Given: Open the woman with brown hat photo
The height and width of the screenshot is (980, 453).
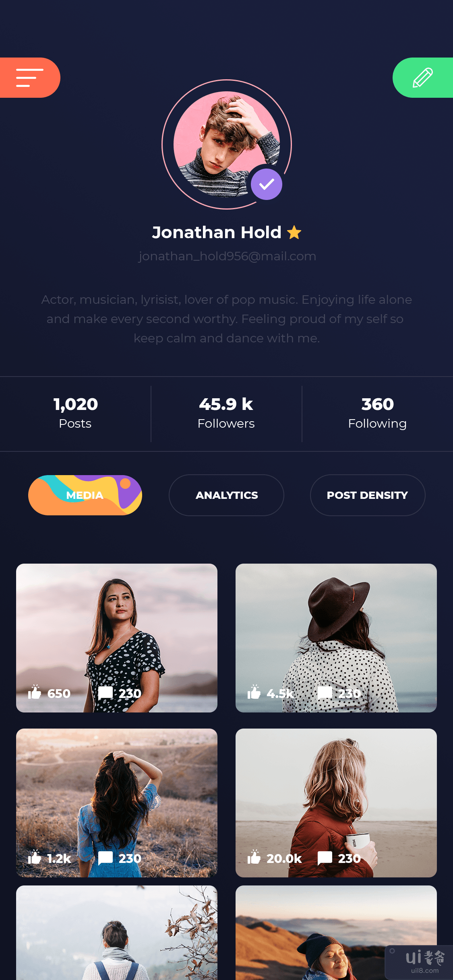Looking at the screenshot, I should click(x=336, y=638).
